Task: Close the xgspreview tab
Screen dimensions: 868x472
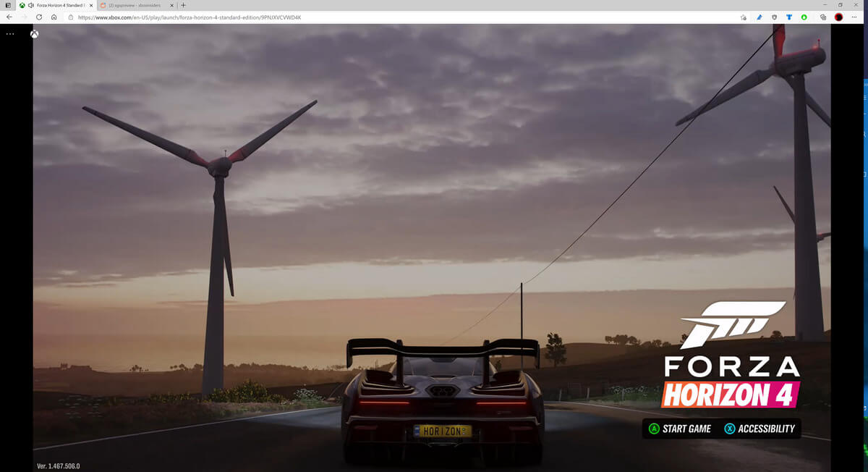Action: coord(171,5)
